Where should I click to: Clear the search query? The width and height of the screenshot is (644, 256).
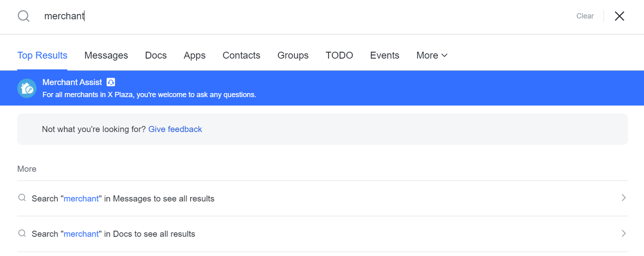click(585, 16)
